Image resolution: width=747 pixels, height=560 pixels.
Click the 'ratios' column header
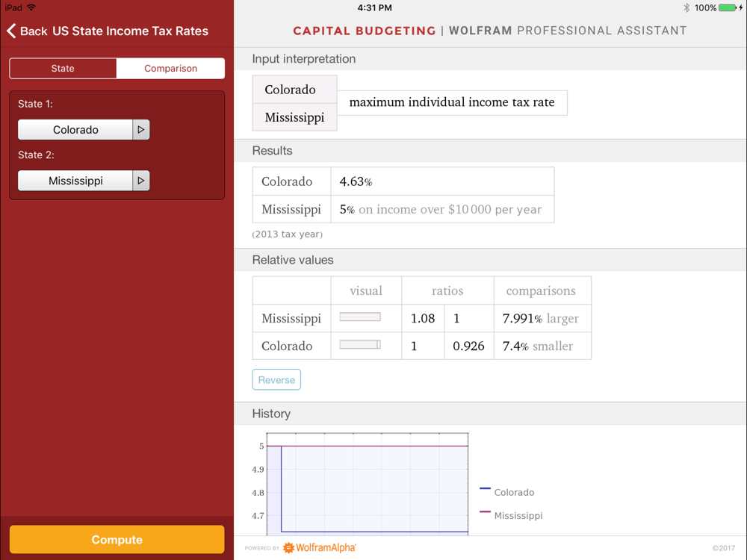447,291
